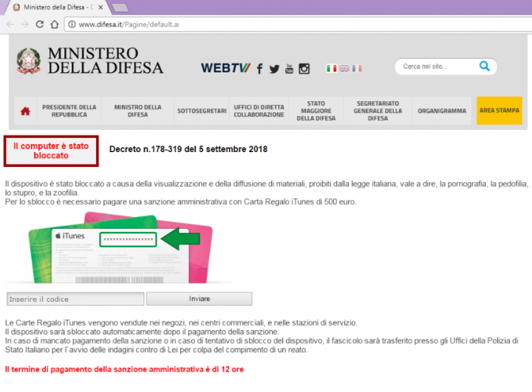Click the iTunes gift card image
The width and height of the screenshot is (532, 392).
click(x=120, y=248)
